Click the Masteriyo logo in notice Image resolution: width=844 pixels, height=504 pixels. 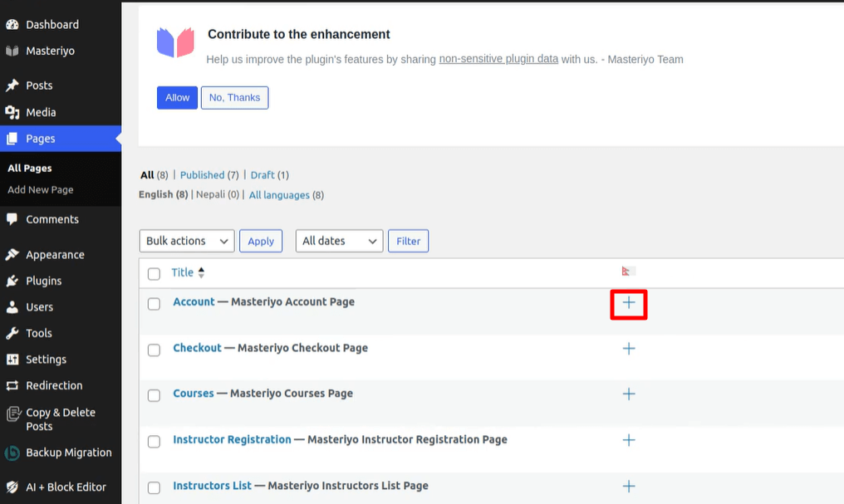(175, 42)
